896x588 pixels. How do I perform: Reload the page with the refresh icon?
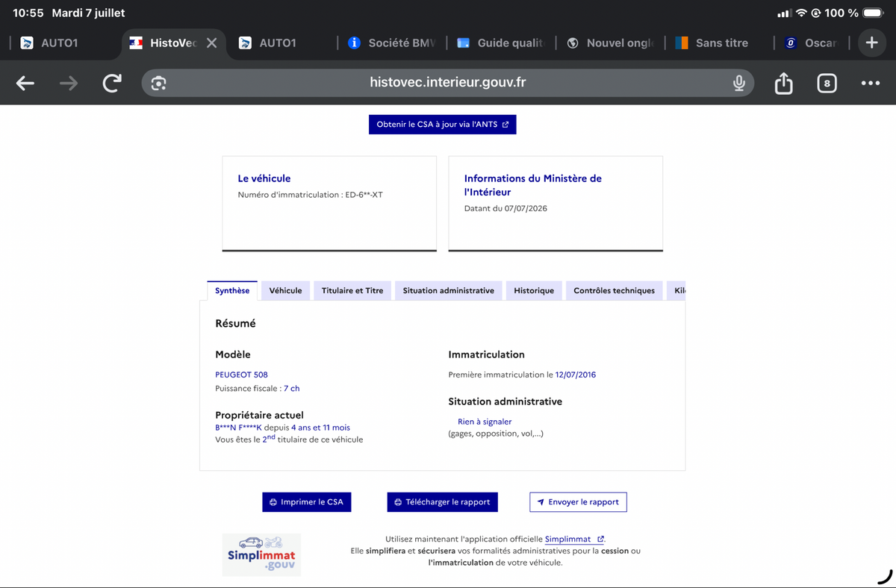(111, 84)
